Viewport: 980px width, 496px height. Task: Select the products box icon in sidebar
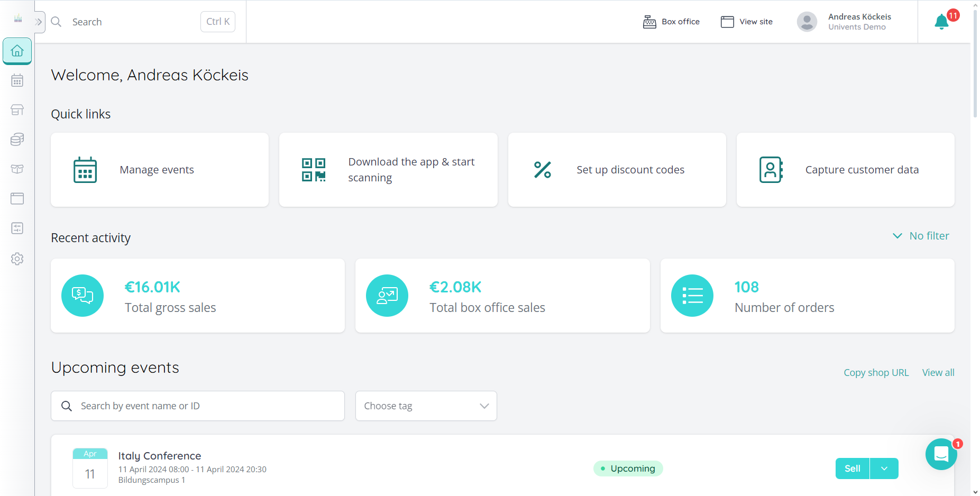pos(17,169)
